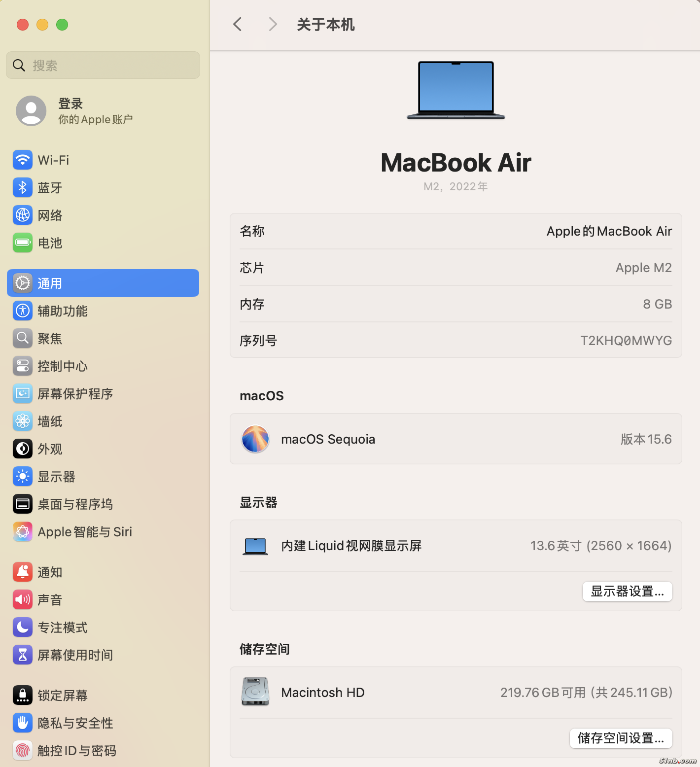Go to 控制中心 (Control Center)

click(103, 366)
